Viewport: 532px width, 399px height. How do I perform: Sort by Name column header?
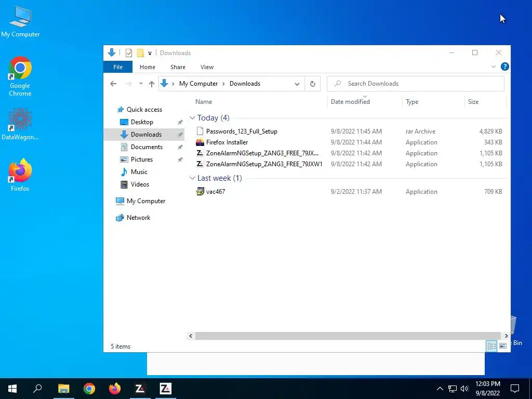click(x=204, y=102)
